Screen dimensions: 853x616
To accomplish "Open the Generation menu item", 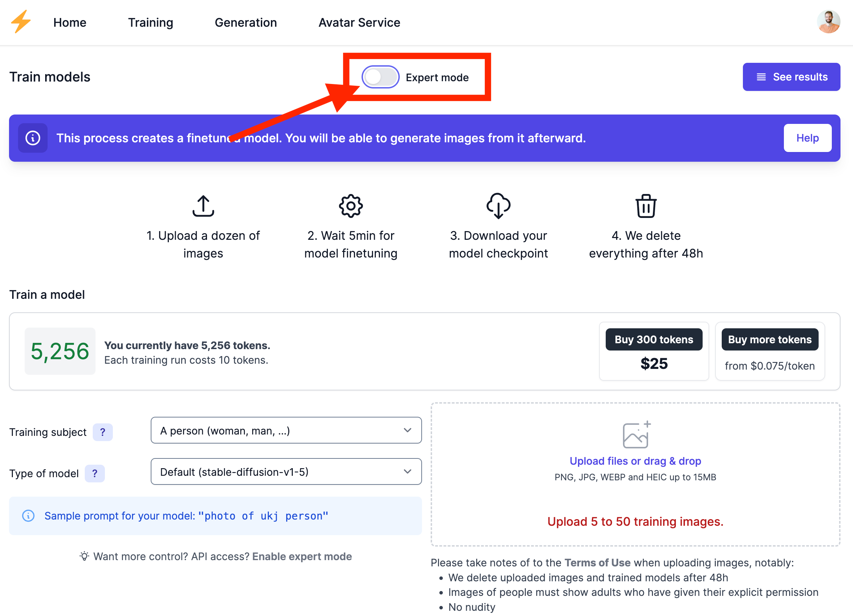I will [246, 23].
